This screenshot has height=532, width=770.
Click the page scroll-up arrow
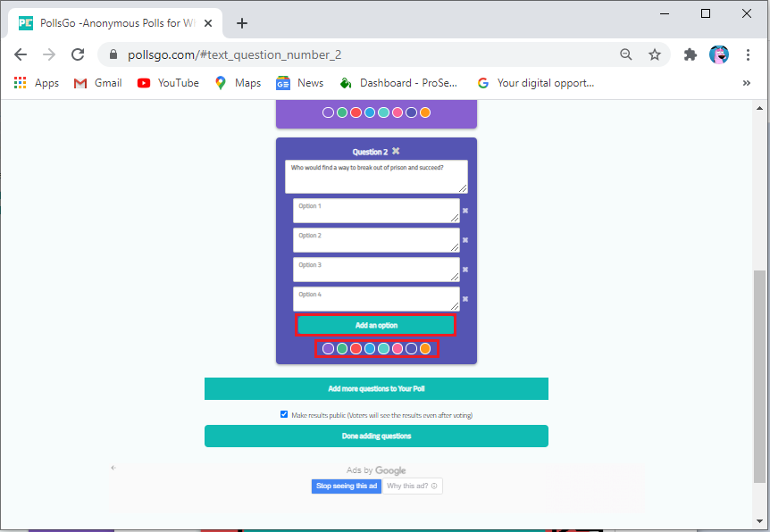759,108
